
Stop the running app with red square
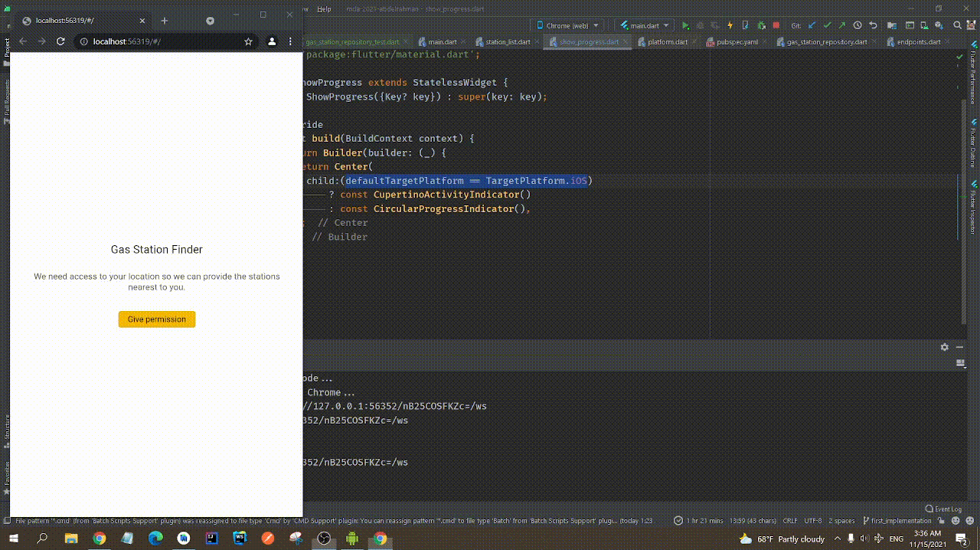776,25
